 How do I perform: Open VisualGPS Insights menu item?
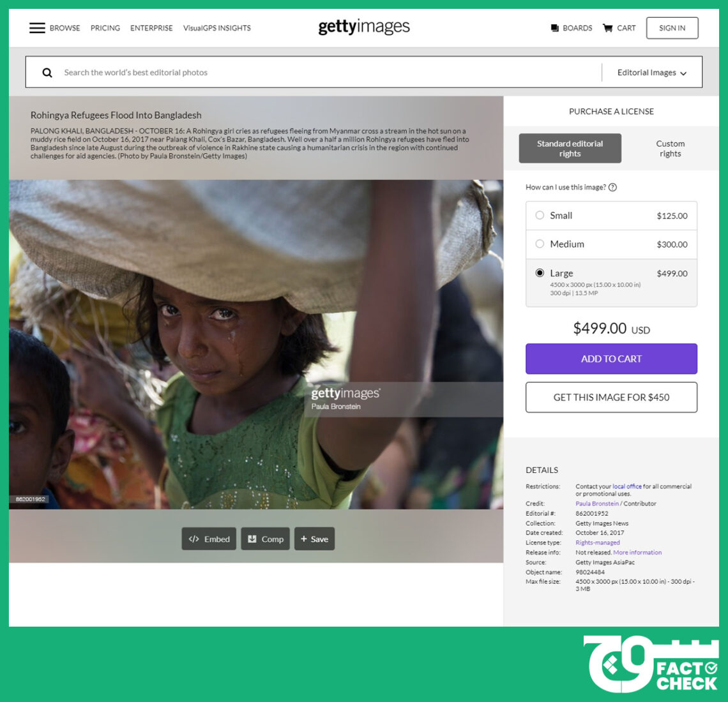pyautogui.click(x=217, y=28)
